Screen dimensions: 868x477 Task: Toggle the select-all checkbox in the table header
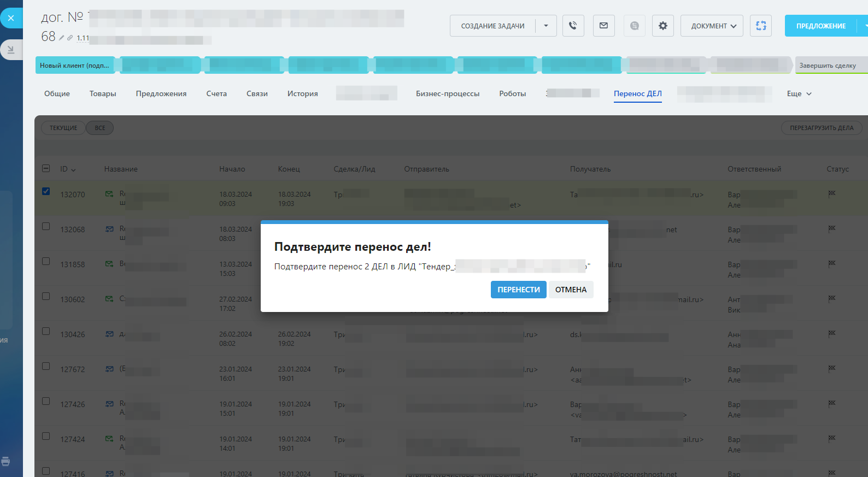pyautogui.click(x=46, y=168)
